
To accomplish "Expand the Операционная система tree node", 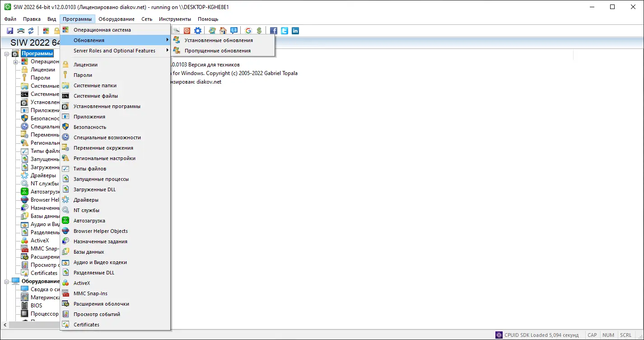I will click(x=15, y=61).
